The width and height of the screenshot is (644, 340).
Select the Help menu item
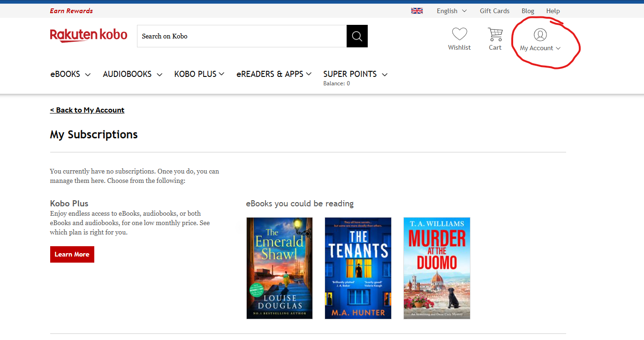tap(553, 10)
